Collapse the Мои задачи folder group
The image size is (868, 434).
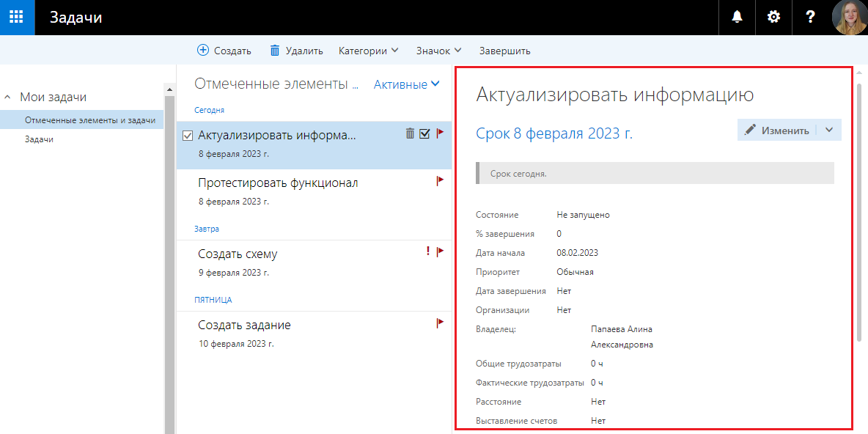click(x=8, y=97)
